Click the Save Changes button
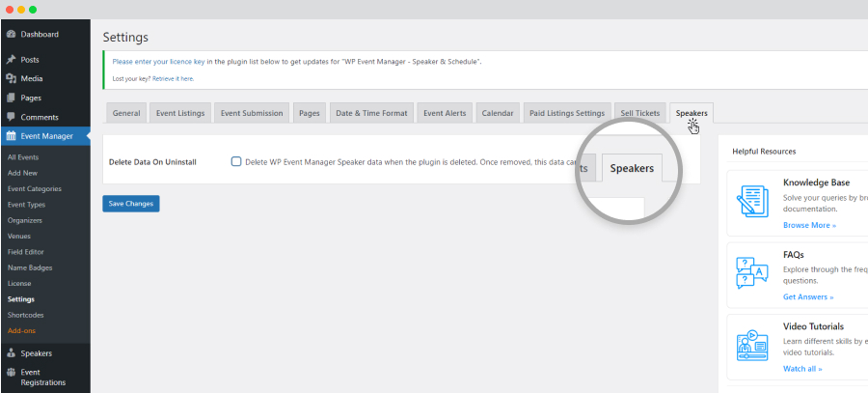868x393 pixels. pos(131,204)
